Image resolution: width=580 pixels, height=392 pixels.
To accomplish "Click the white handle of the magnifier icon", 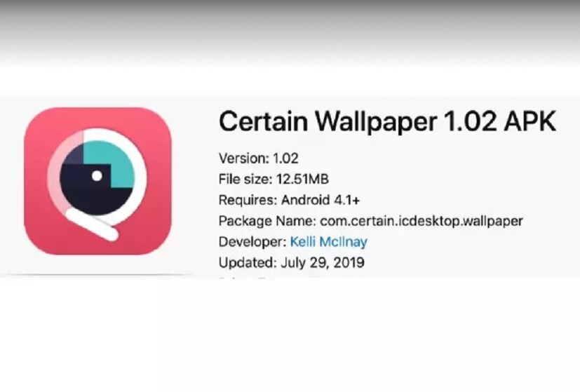I will [93, 226].
